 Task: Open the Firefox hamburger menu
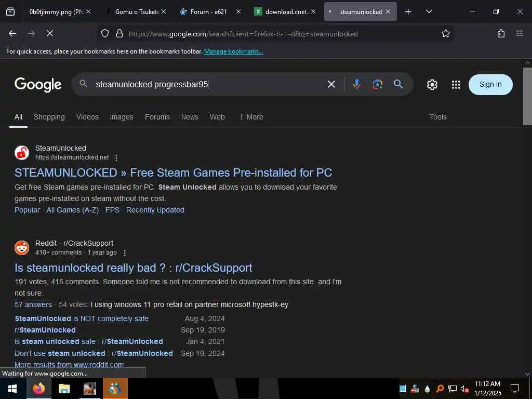click(519, 33)
